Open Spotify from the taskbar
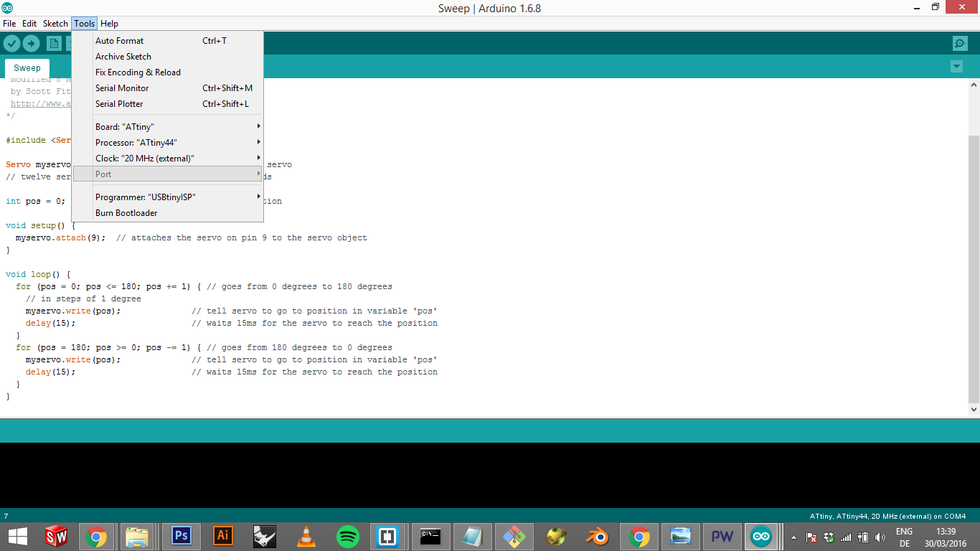The width and height of the screenshot is (980, 551). pyautogui.click(x=348, y=536)
